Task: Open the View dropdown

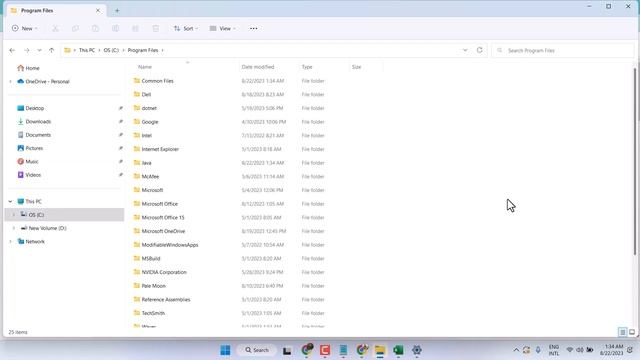Action: pyautogui.click(x=222, y=29)
